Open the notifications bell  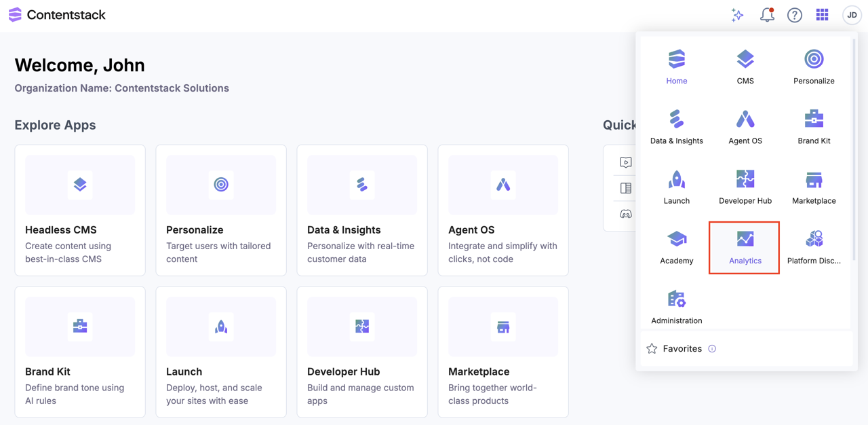767,15
